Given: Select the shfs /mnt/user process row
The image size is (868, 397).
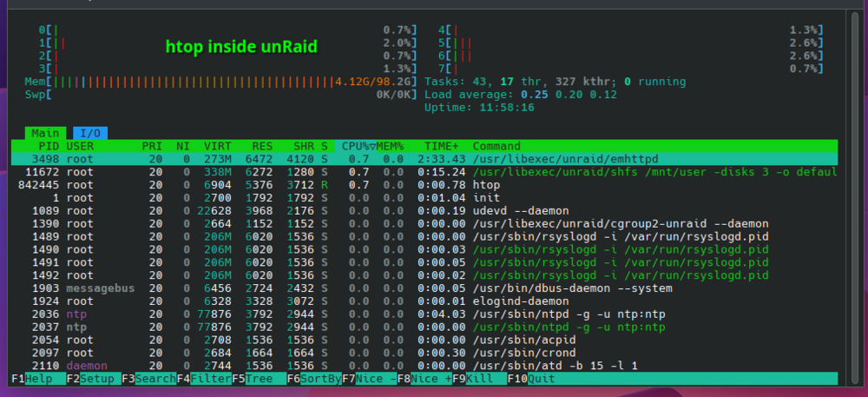Looking at the screenshot, I should (424, 172).
